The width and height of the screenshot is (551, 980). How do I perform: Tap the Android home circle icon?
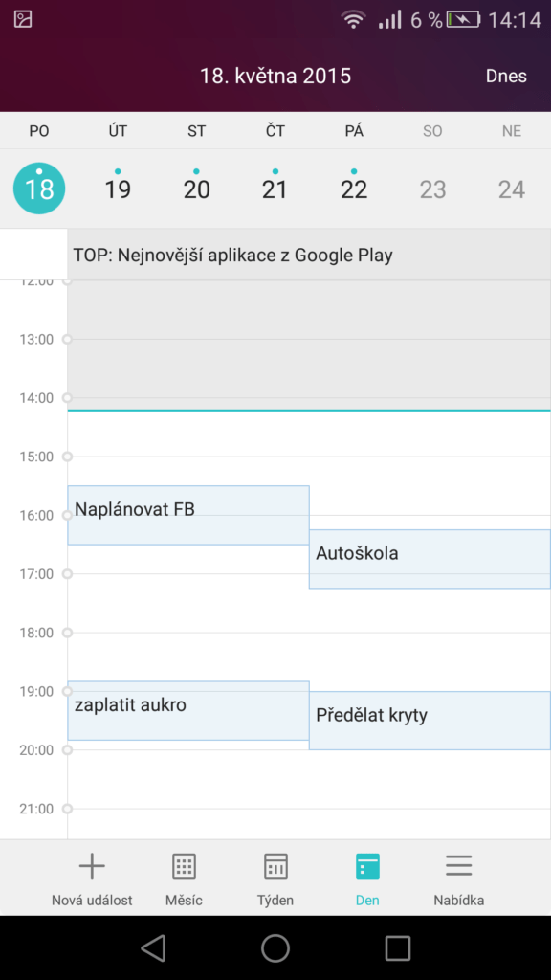(275, 947)
